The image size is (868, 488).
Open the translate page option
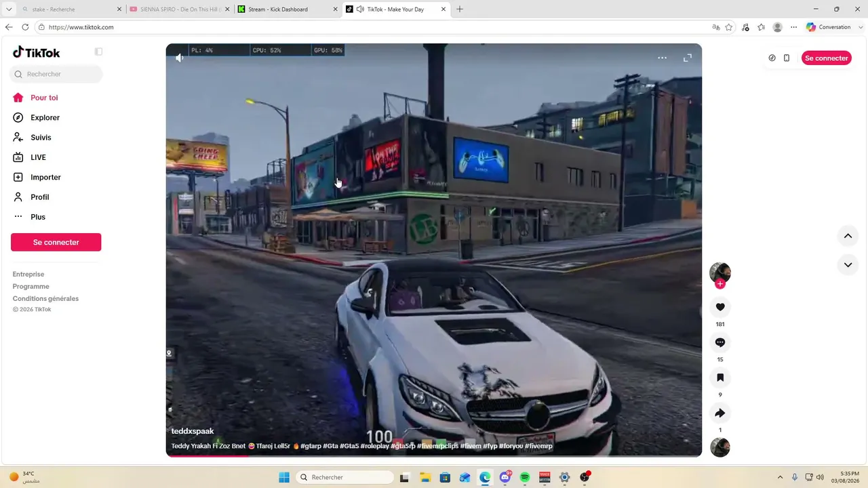coord(716,27)
